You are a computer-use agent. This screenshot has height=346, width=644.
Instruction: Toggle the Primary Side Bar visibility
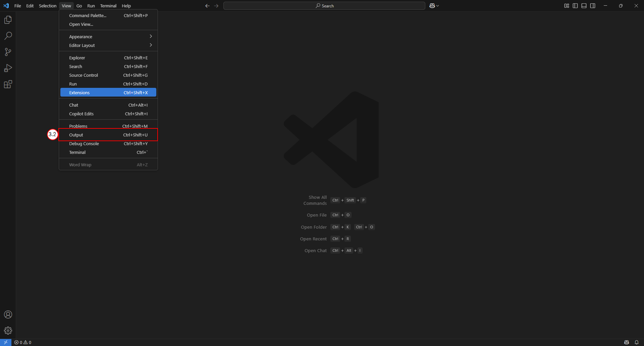(575, 6)
